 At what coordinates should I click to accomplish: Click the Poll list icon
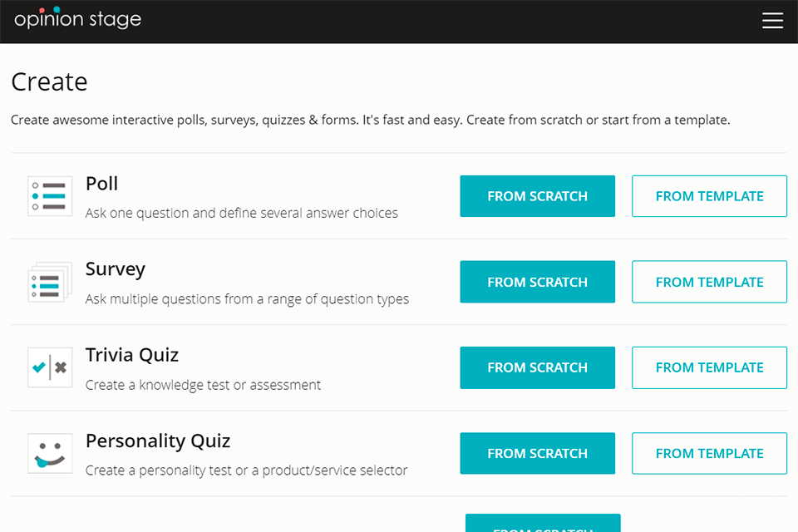(50, 196)
